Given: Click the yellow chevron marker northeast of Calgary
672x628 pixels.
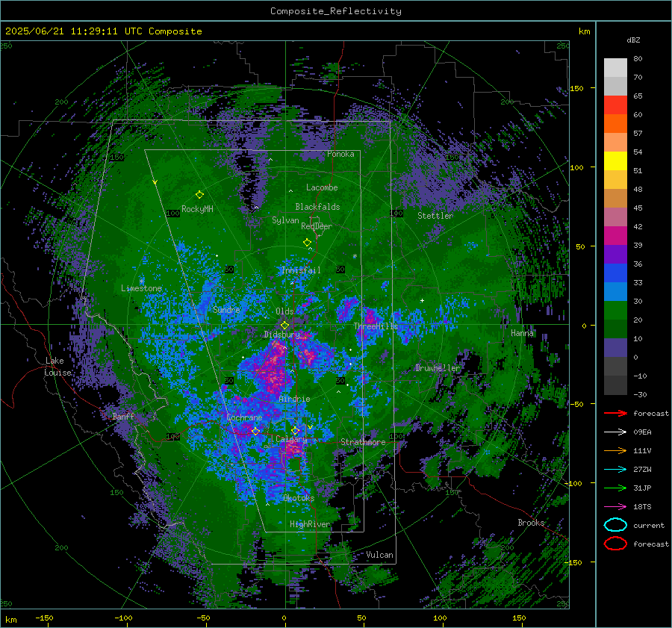Looking at the screenshot, I should (x=310, y=427).
